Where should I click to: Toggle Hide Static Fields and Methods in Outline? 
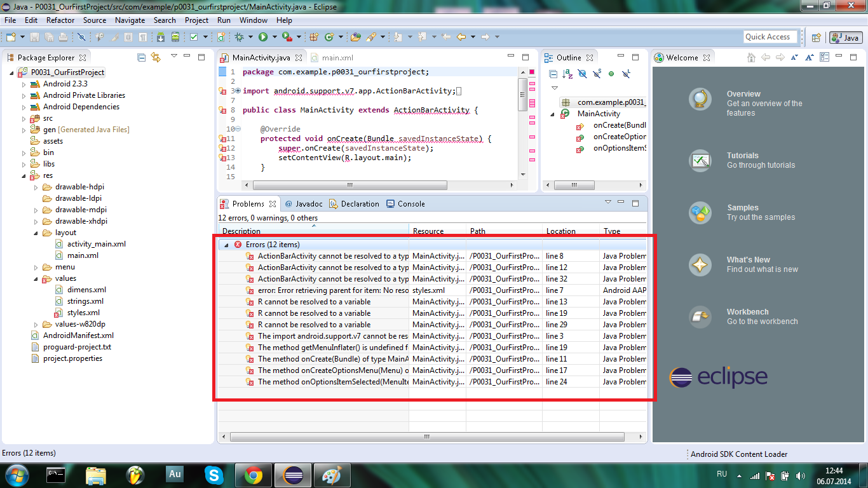click(597, 74)
